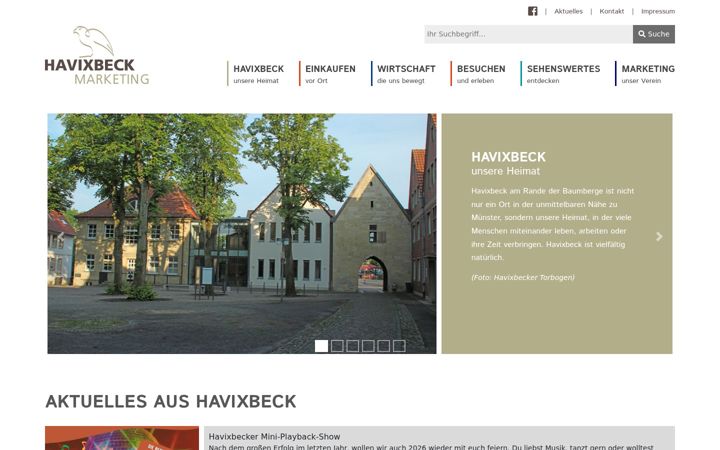Open Sehenswertes entdecken menu
This screenshot has height=450, width=720.
561,73
